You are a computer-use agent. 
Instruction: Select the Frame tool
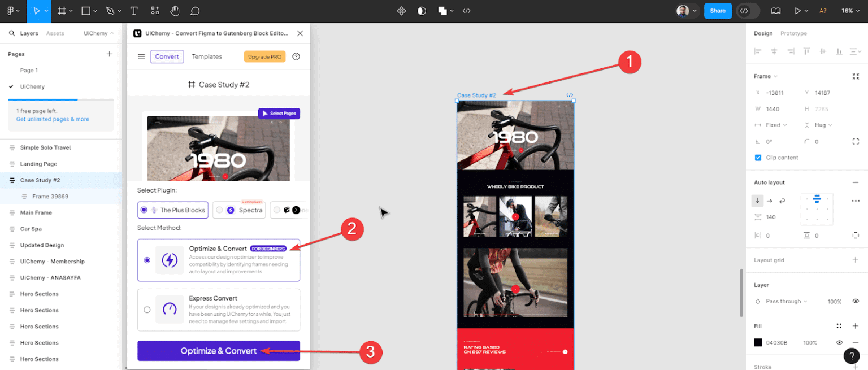(x=62, y=11)
